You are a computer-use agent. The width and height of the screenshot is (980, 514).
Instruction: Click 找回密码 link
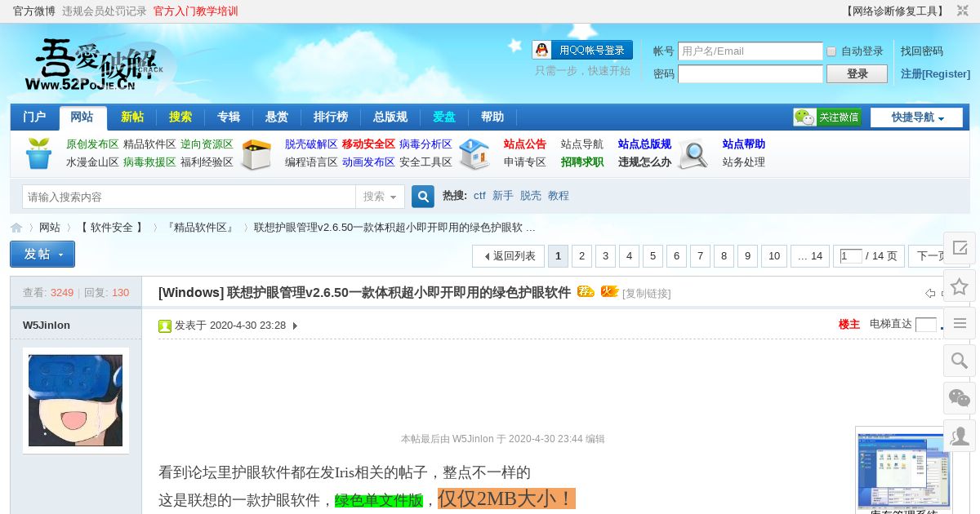922,51
